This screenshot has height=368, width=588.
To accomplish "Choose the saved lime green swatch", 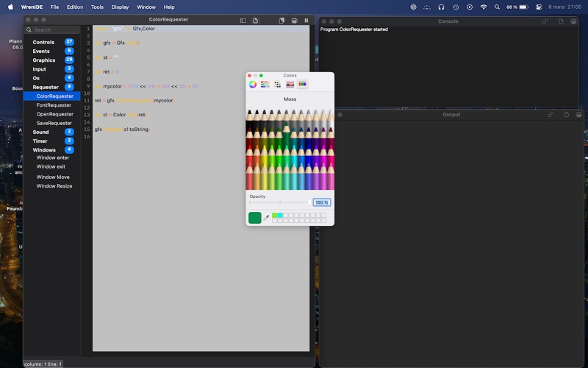I will pos(274,215).
